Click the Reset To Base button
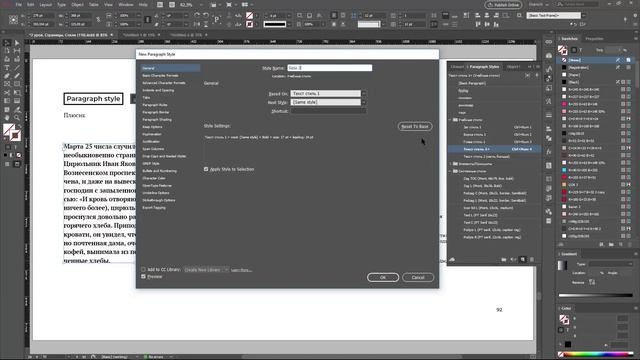The width and height of the screenshot is (640, 360). (414, 126)
